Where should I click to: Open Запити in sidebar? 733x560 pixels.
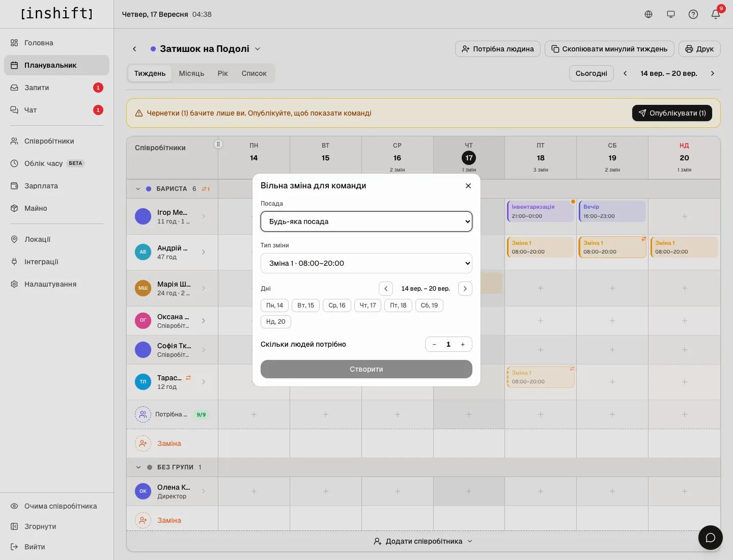pos(57,88)
